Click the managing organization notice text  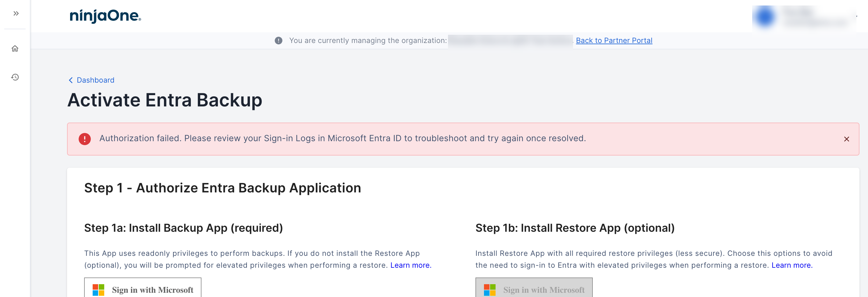click(x=368, y=41)
